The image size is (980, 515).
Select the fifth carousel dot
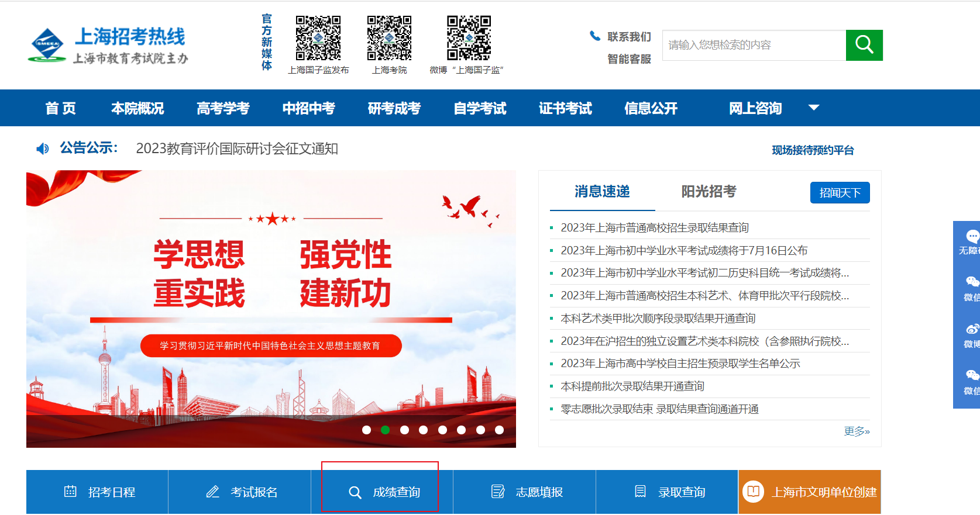click(x=442, y=430)
